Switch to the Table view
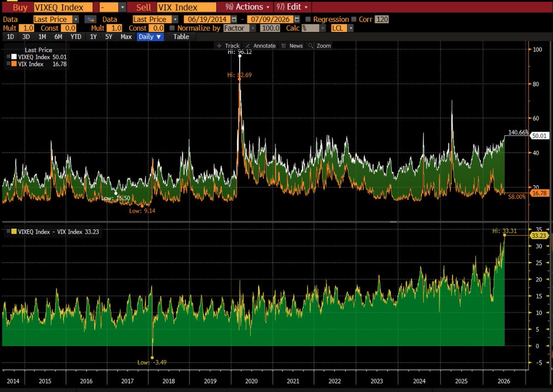The height and width of the screenshot is (392, 553). pyautogui.click(x=181, y=37)
